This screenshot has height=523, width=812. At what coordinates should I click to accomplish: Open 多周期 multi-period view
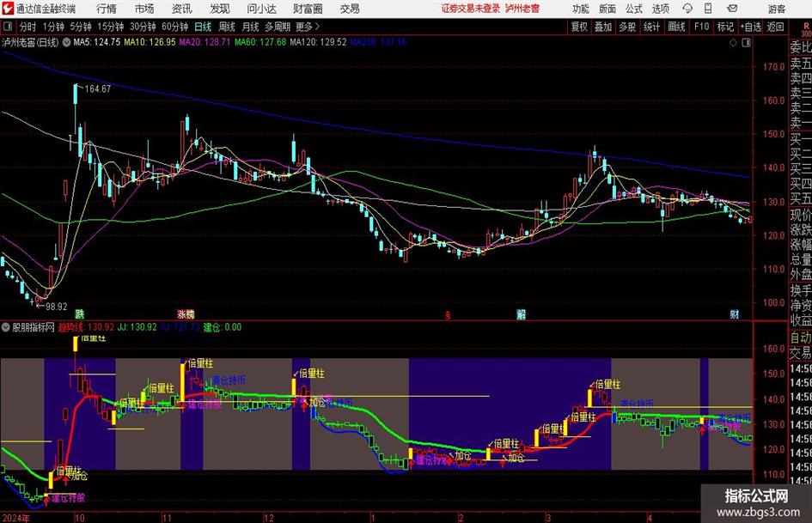pos(278,27)
